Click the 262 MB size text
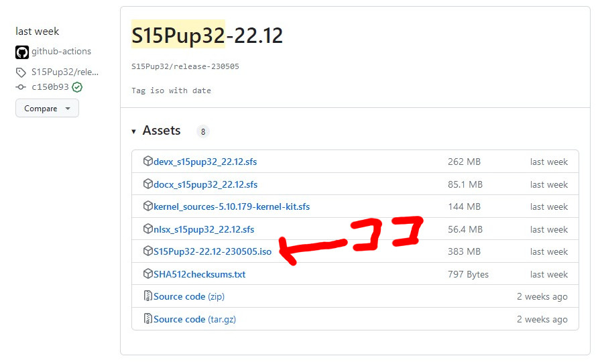This screenshot has height=364, width=600. click(x=464, y=162)
